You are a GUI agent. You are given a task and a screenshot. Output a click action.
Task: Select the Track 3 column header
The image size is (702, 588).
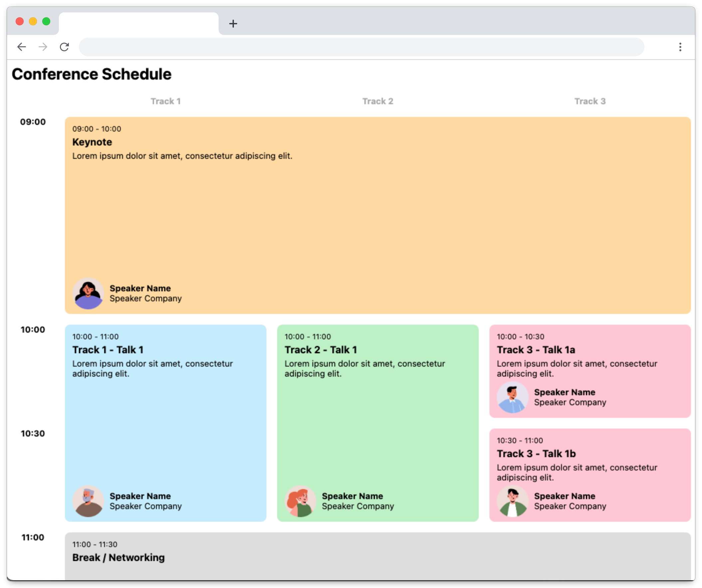590,101
